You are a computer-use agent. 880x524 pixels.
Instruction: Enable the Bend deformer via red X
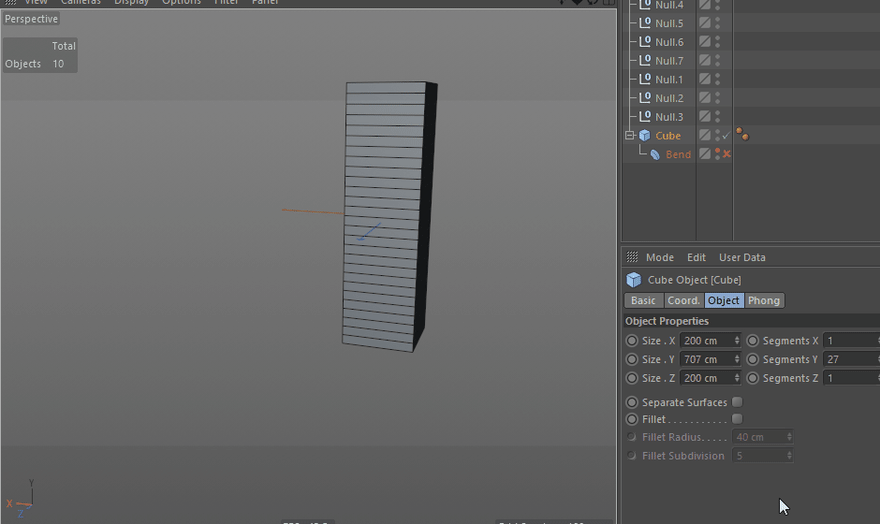(727, 154)
